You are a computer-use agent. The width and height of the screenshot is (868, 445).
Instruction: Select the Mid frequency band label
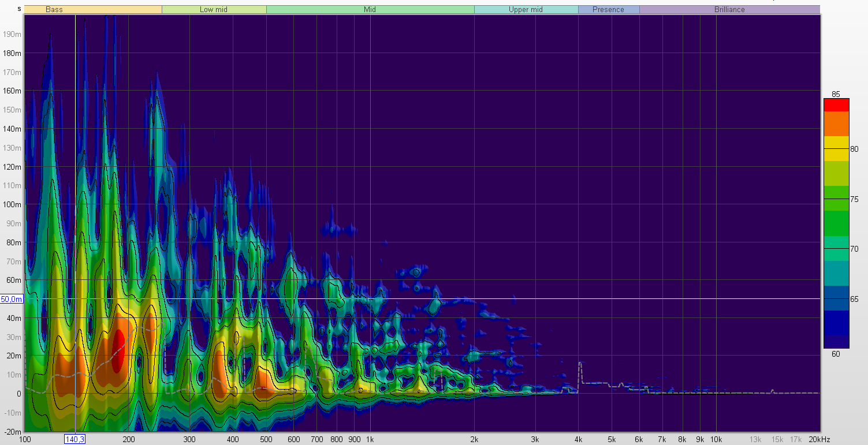370,9
